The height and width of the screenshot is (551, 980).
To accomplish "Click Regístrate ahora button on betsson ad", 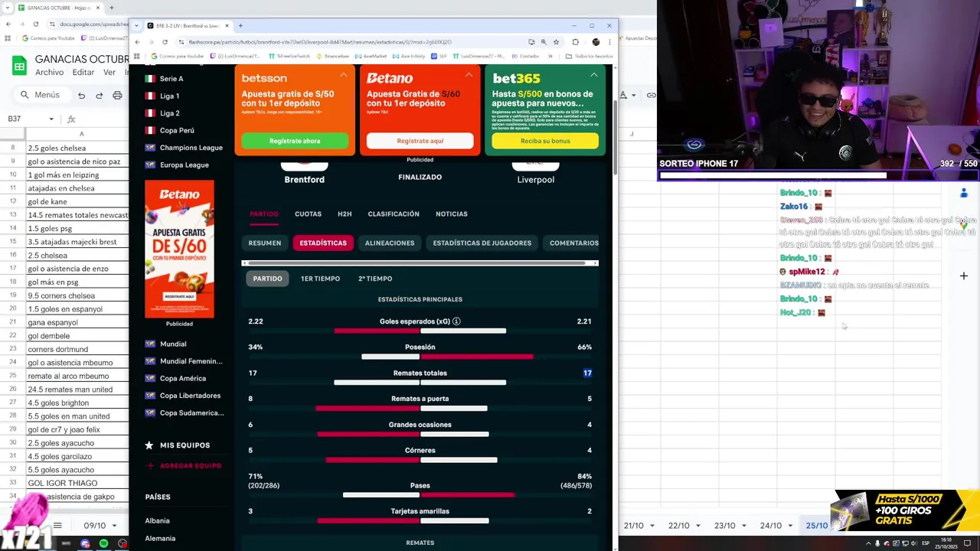I will coord(295,141).
